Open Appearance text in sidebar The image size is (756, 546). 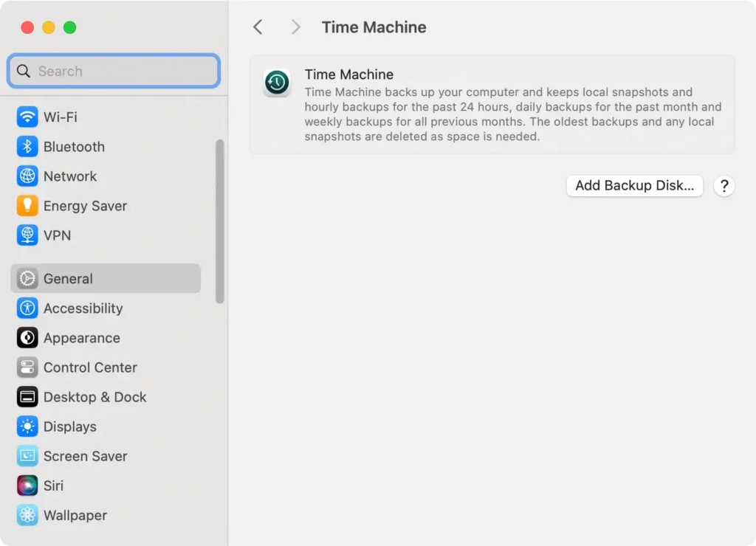pyautogui.click(x=81, y=338)
